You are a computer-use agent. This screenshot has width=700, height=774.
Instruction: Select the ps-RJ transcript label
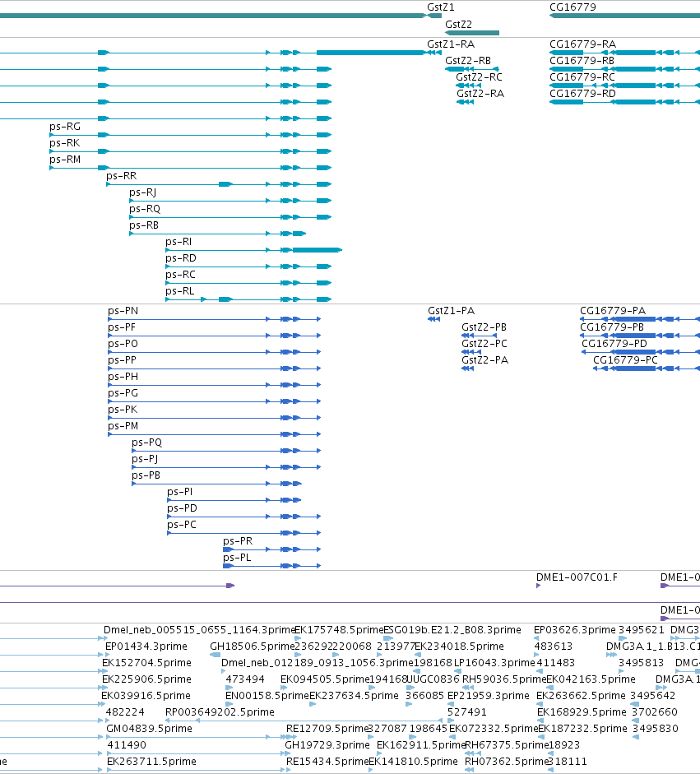pyautogui.click(x=142, y=192)
